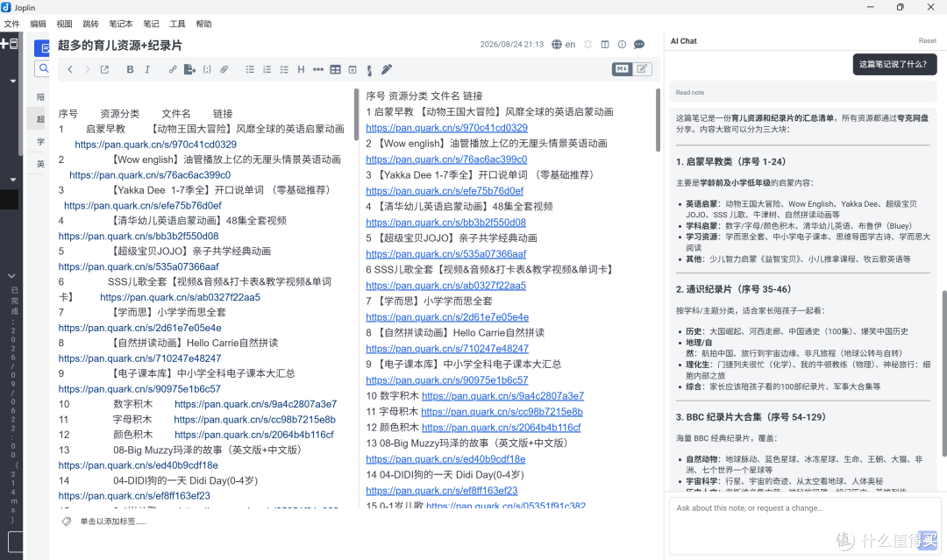Select the note list item 英
The image size is (947, 560).
pyautogui.click(x=39, y=164)
